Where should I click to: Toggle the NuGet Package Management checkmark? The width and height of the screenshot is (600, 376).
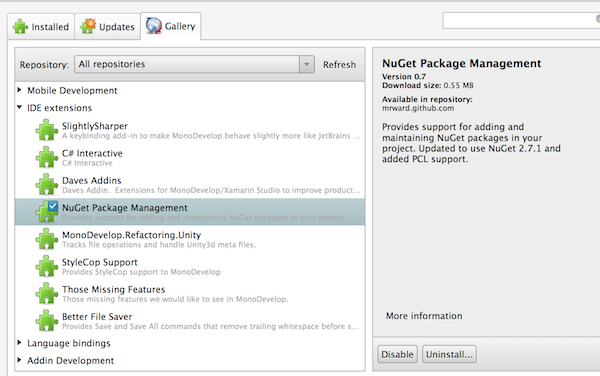click(53, 206)
